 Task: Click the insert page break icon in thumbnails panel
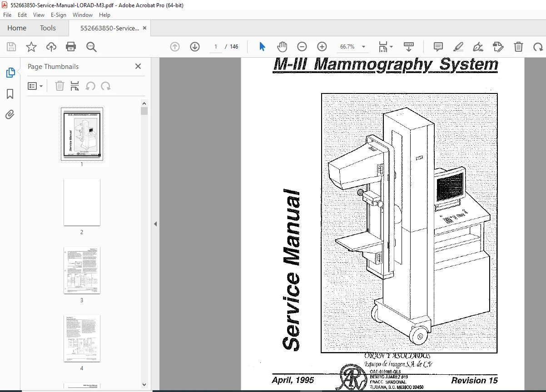(x=75, y=86)
